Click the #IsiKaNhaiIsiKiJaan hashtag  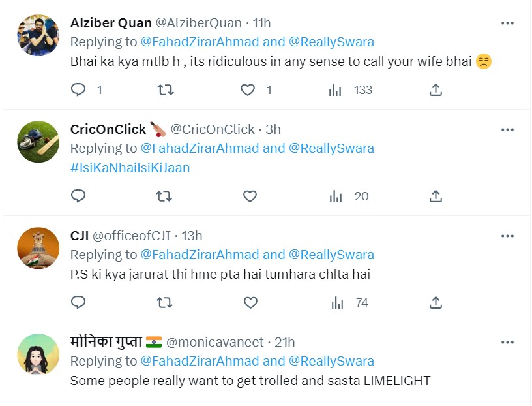[x=130, y=168]
